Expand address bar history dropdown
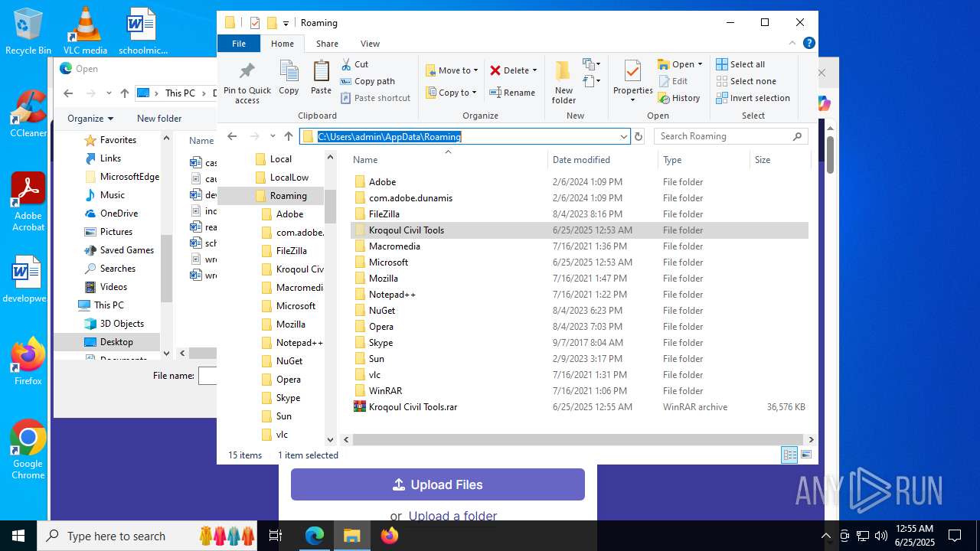Viewport: 980px width, 551px height. coord(624,136)
